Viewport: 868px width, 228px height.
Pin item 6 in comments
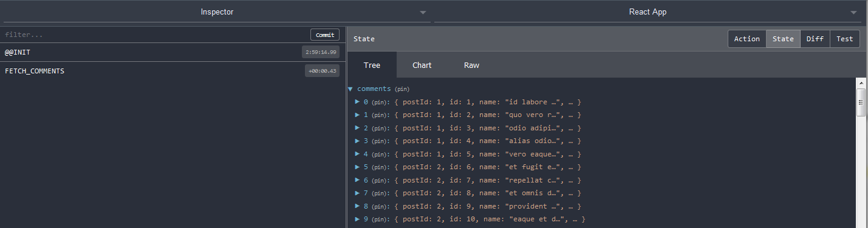point(379,181)
